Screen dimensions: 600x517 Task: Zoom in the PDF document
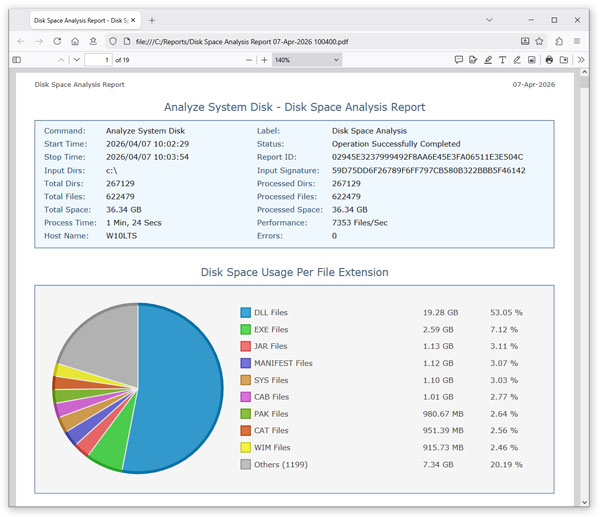click(264, 60)
